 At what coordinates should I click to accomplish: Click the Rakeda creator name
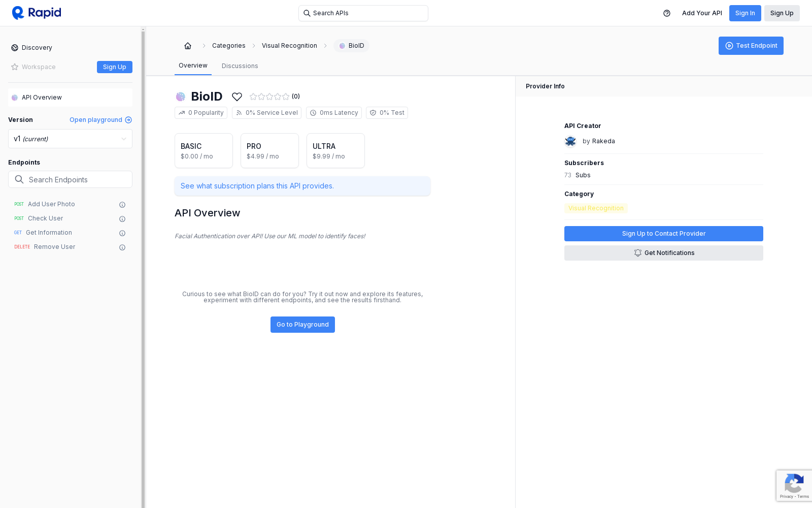(x=603, y=141)
